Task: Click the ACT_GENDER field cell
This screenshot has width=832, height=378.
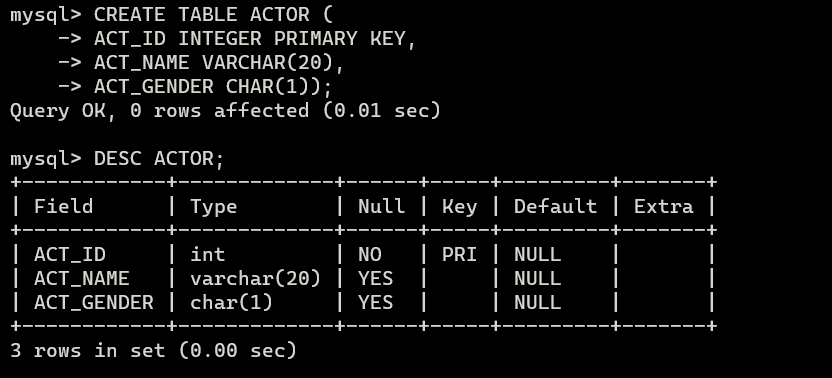Action: point(94,303)
